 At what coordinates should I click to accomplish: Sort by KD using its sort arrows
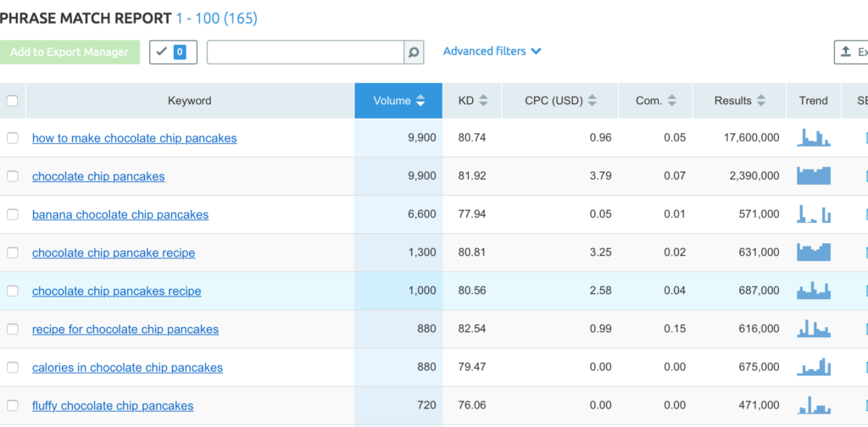[x=483, y=101]
